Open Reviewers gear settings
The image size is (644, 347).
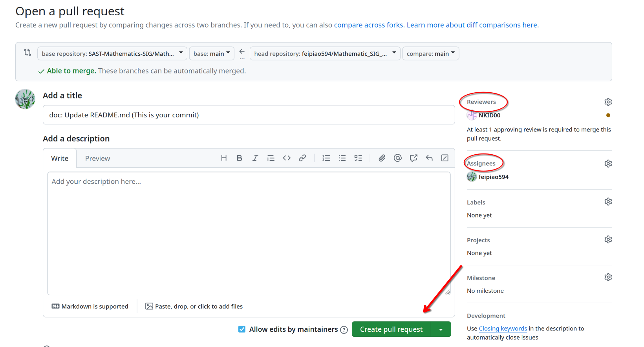(x=608, y=102)
